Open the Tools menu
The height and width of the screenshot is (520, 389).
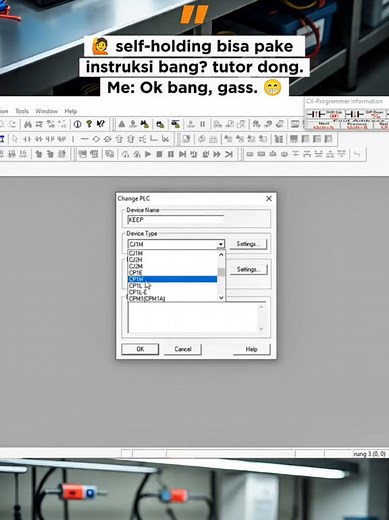click(x=22, y=111)
